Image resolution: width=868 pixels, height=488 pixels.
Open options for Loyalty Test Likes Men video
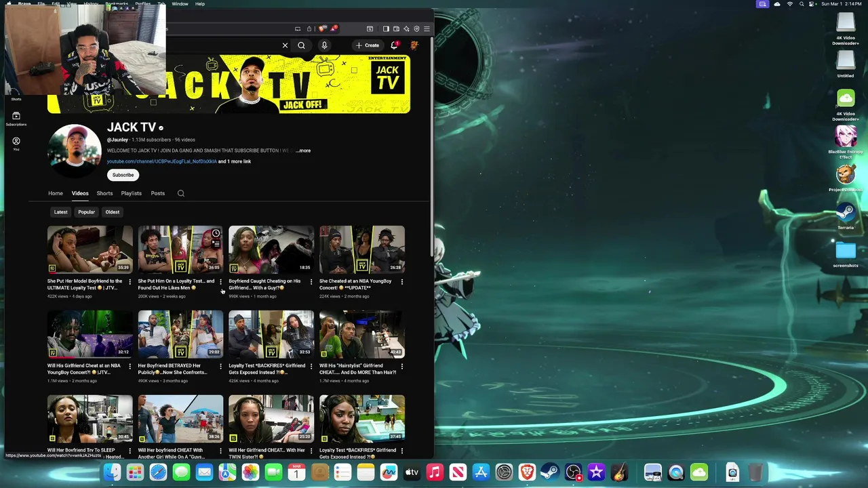click(x=220, y=282)
